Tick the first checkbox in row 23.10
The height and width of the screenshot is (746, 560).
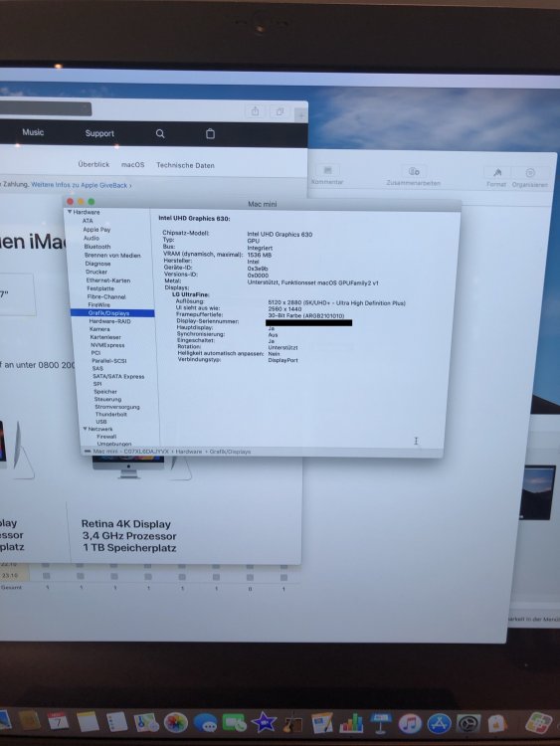coord(46,576)
